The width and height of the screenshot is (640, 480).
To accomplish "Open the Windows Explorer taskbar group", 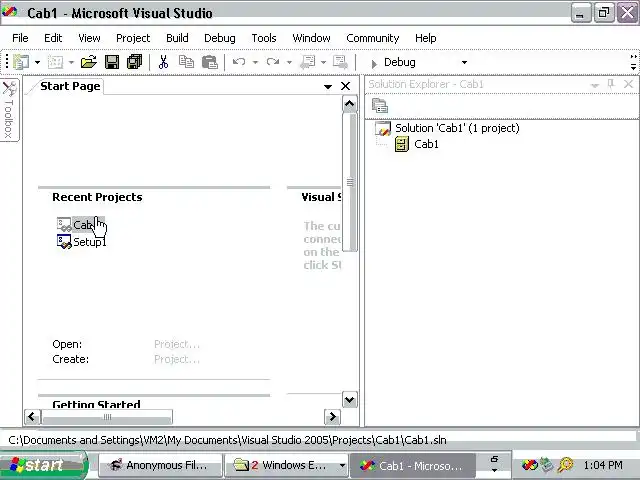I will click(287, 465).
